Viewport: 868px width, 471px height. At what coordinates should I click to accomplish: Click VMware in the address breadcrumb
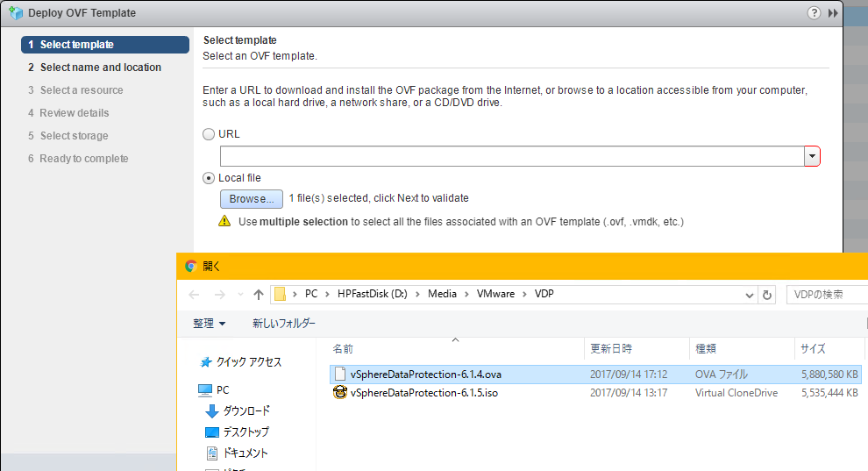[496, 294]
